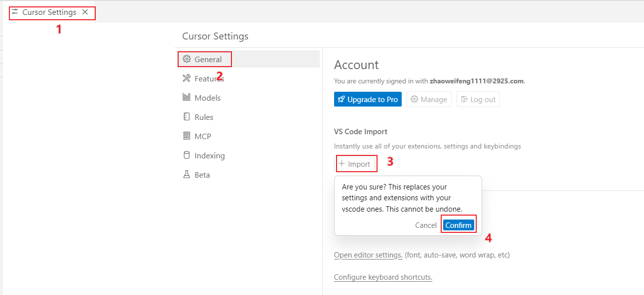The height and width of the screenshot is (295, 644).
Task: Close the Cursor Settings tab
Action: coord(85,12)
